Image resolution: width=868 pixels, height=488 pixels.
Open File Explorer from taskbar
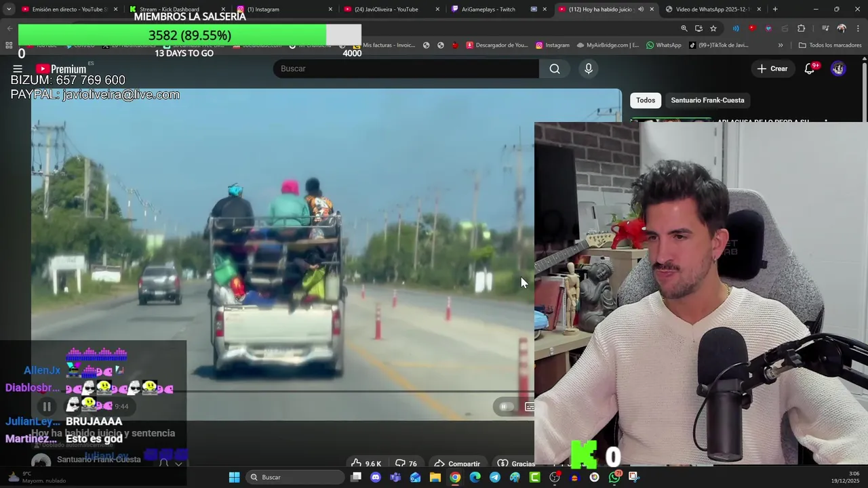click(x=435, y=477)
